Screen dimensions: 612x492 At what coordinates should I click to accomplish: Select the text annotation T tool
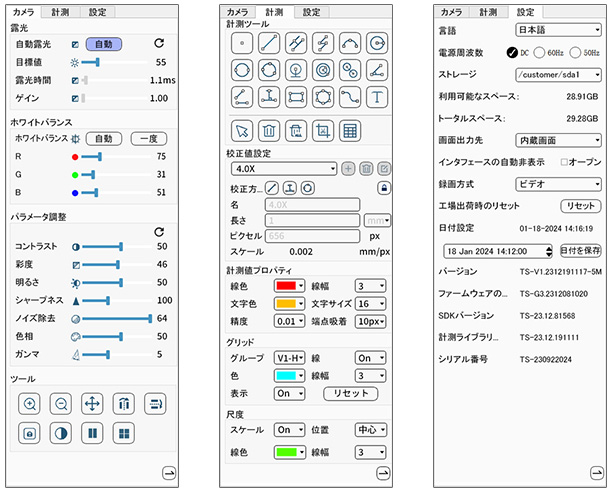(378, 96)
